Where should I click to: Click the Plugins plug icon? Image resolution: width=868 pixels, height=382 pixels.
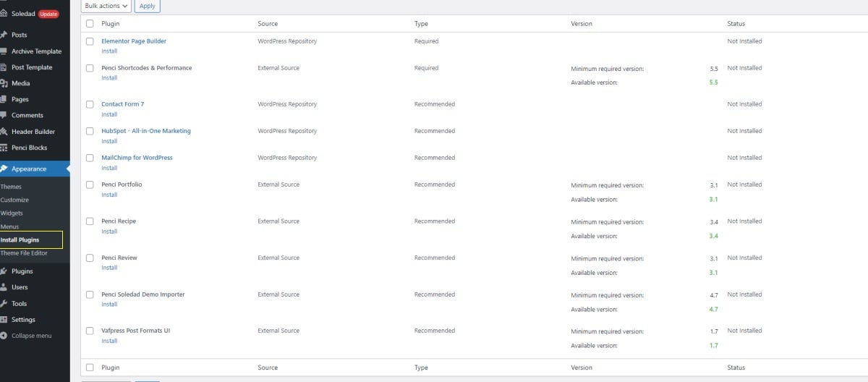coord(4,271)
